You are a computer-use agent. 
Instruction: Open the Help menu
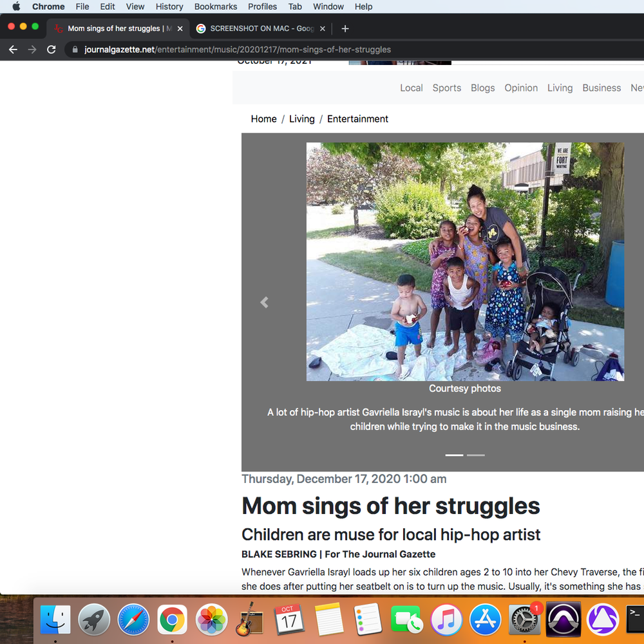pos(363,6)
